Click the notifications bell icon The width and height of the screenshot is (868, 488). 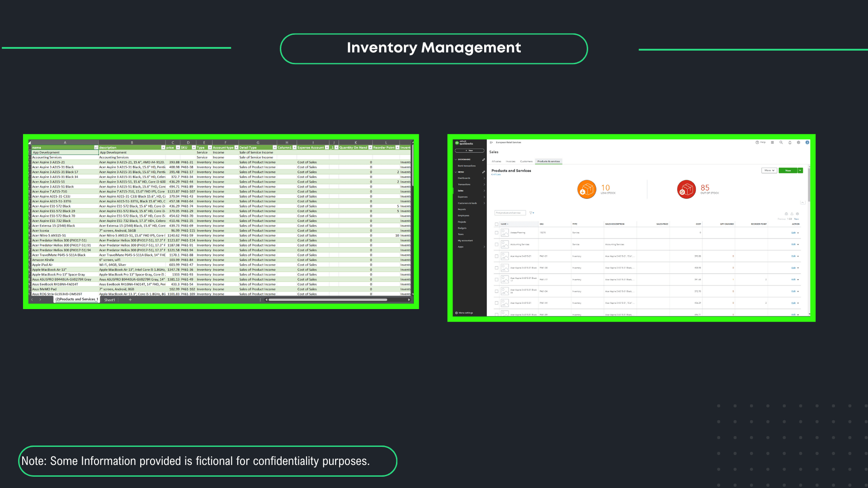[790, 142]
